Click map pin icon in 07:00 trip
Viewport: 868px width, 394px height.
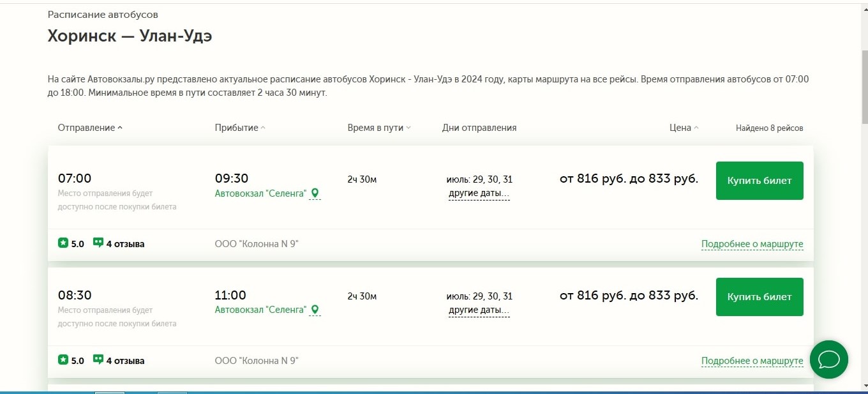pyautogui.click(x=314, y=193)
